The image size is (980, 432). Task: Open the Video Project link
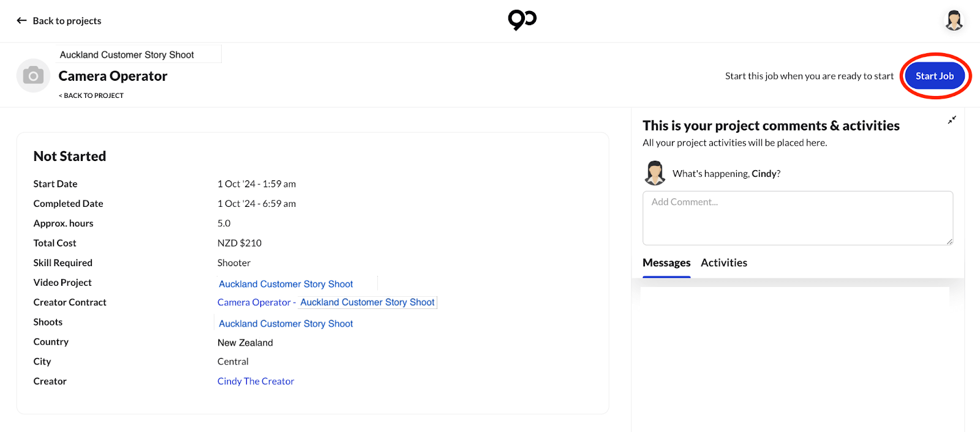click(x=286, y=284)
